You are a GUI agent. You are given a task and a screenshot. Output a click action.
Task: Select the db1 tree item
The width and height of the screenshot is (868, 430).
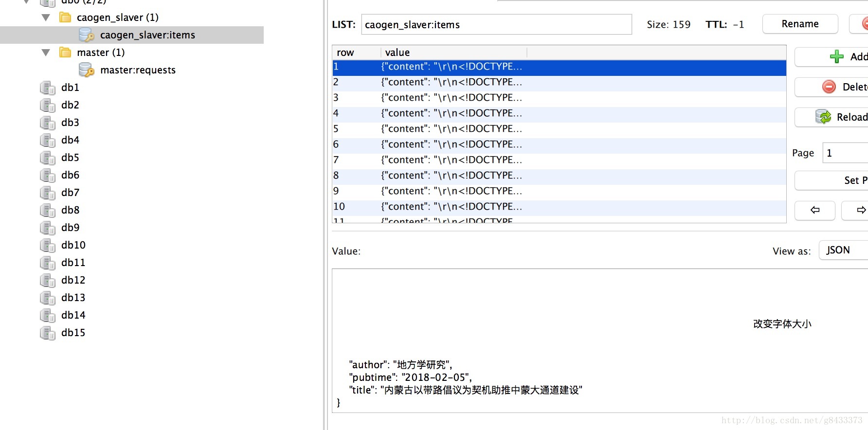click(x=70, y=88)
